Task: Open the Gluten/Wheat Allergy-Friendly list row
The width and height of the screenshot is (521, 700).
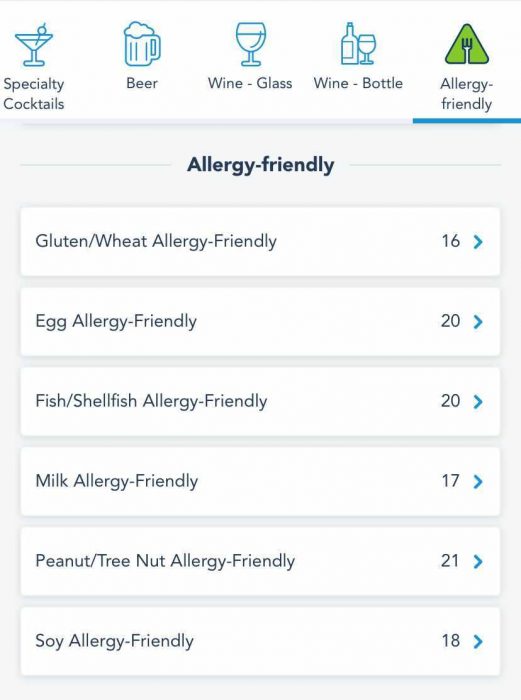Action: [260, 242]
